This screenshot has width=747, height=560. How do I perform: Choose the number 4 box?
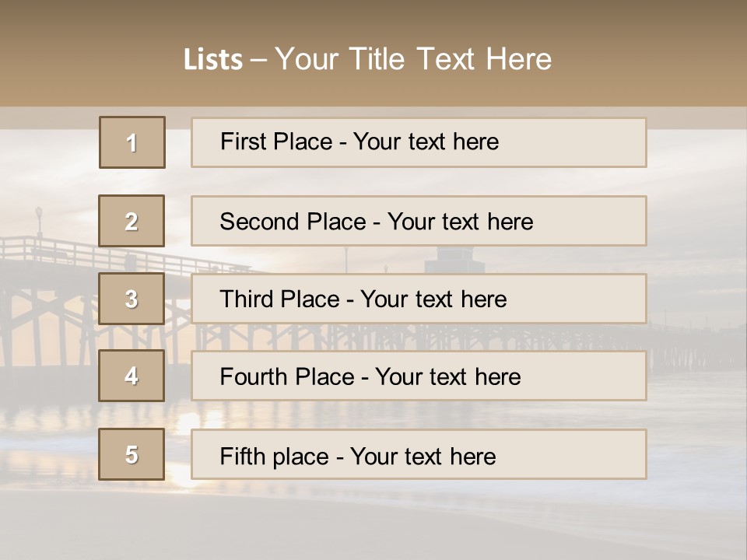tap(132, 376)
